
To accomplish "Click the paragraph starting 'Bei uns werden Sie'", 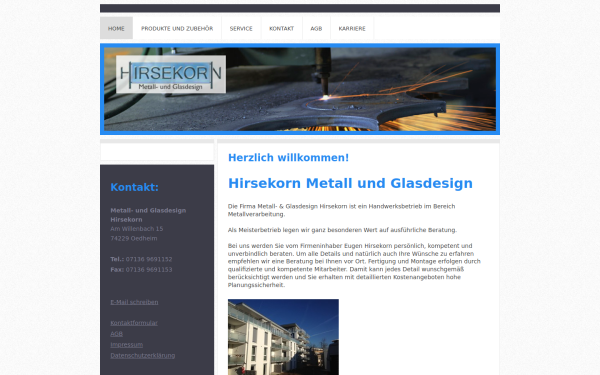I will point(354,265).
